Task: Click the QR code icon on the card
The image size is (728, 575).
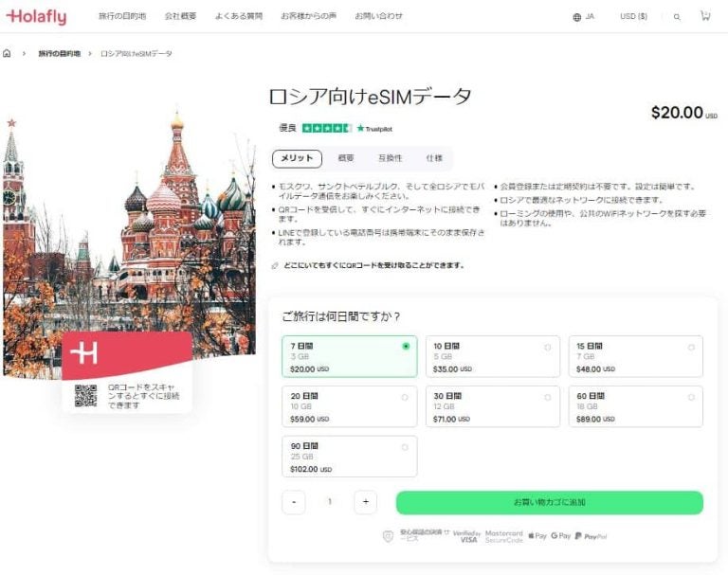Action: 86,396
